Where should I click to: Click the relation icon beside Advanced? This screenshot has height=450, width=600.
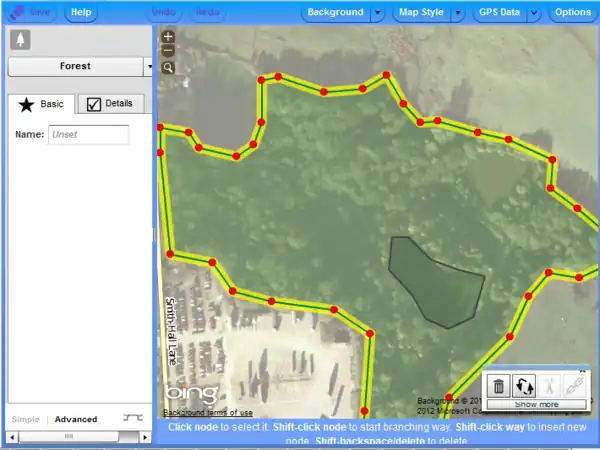pyautogui.click(x=131, y=418)
